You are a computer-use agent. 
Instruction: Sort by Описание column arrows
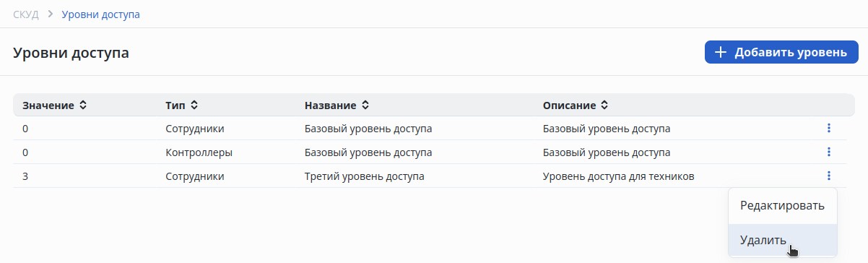604,105
